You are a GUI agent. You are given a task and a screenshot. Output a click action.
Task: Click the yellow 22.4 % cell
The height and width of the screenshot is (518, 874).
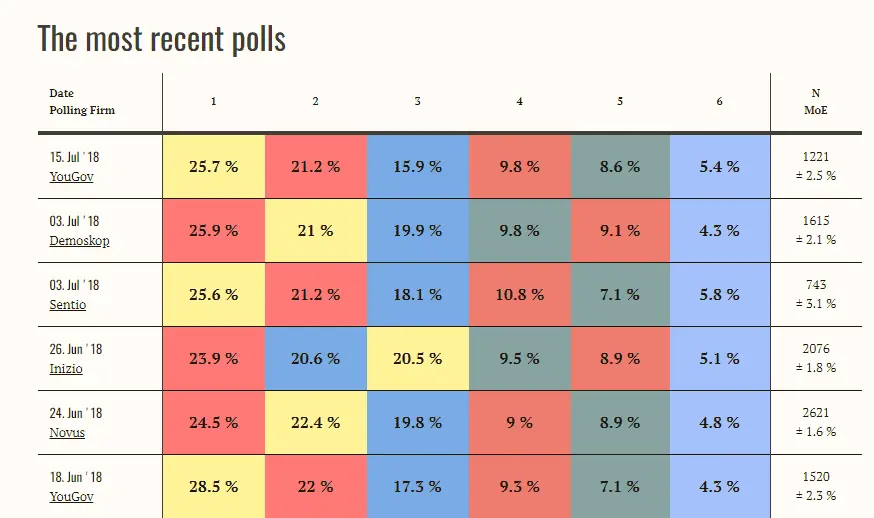point(315,423)
